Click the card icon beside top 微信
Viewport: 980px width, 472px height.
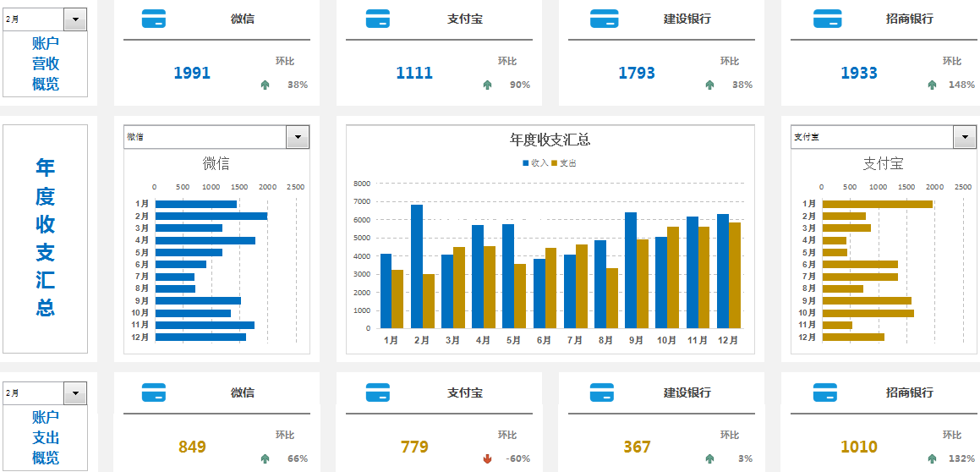click(154, 19)
